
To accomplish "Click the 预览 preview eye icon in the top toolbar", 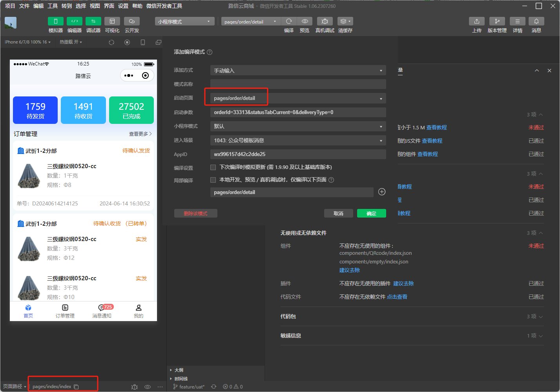I will 305,21.
